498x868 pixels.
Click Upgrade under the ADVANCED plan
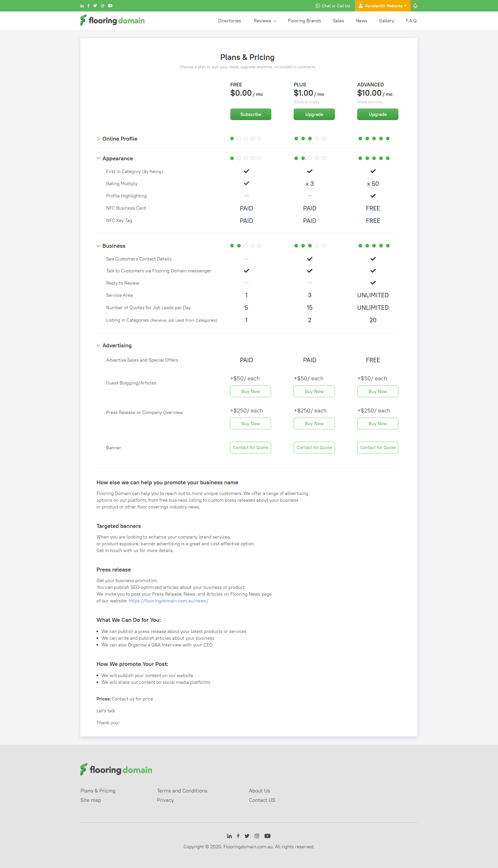378,114
